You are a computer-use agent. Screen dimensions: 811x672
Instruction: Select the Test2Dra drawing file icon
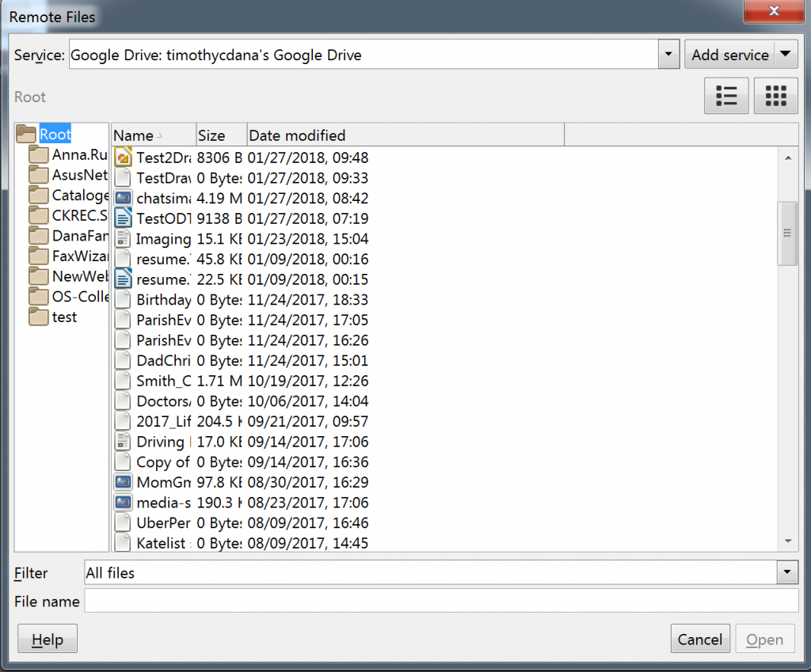pyautogui.click(x=123, y=157)
